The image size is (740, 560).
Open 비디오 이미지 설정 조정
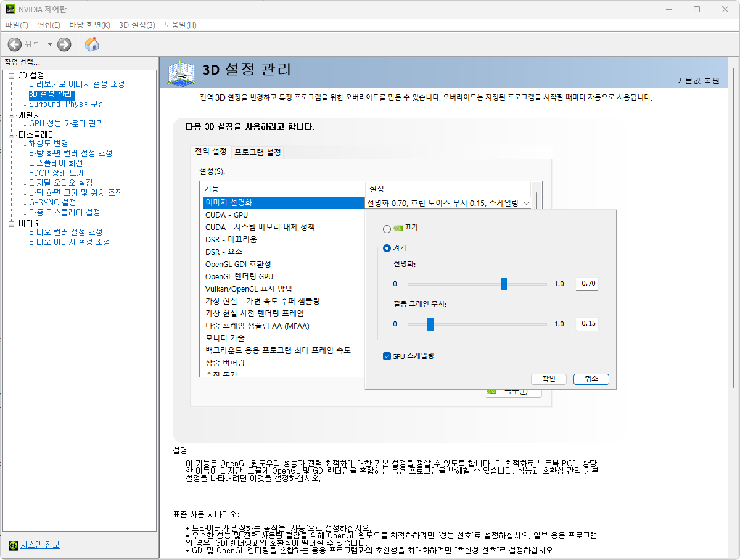click(x=70, y=242)
